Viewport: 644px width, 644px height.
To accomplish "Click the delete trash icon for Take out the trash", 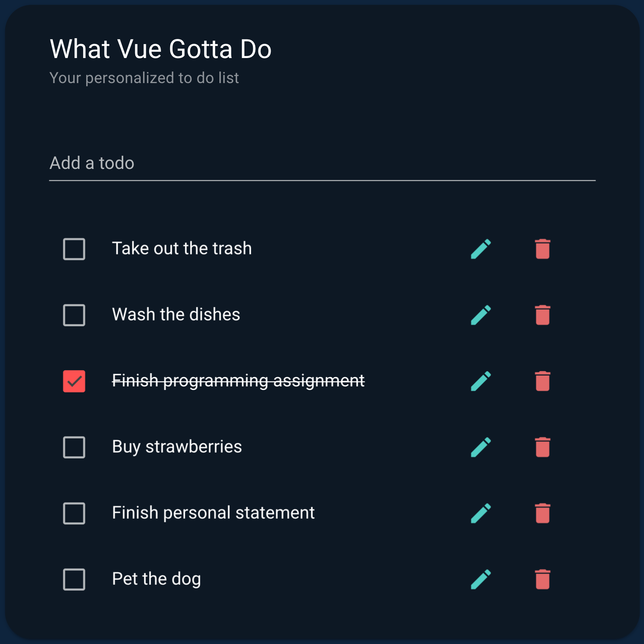I will click(x=542, y=249).
